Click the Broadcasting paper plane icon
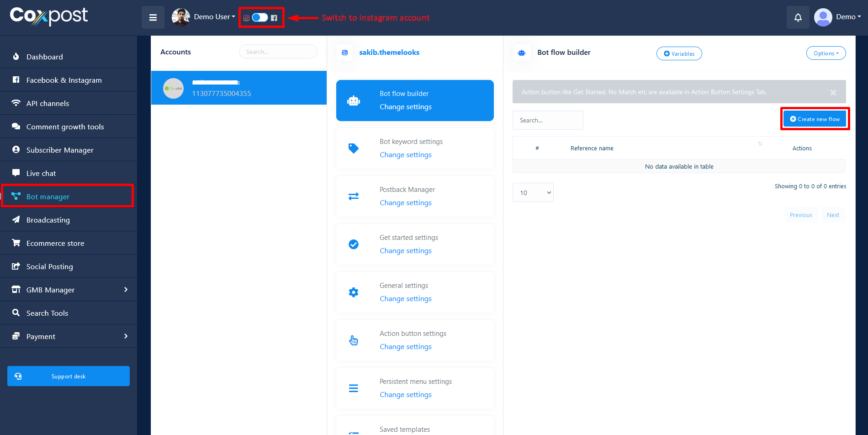This screenshot has height=435, width=868. click(x=16, y=219)
